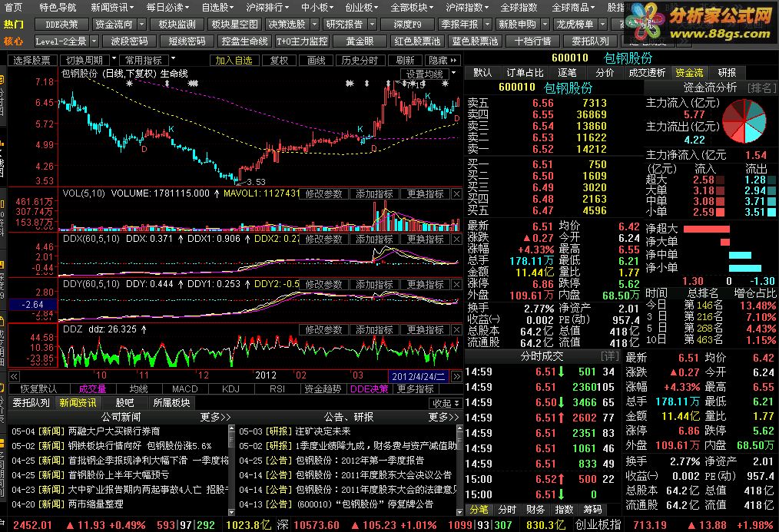This screenshot has height=532, width=779.
Task: Switch to the 订单占比 tab
Action: pos(525,72)
